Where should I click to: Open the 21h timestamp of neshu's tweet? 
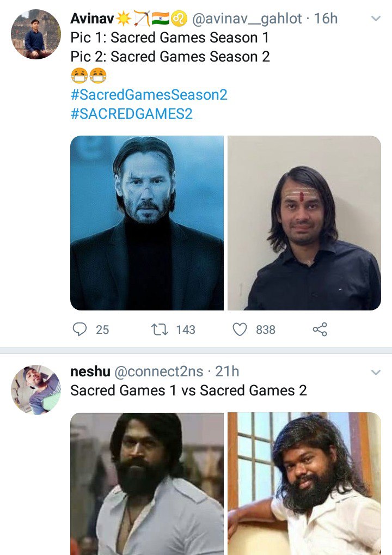[x=227, y=371]
